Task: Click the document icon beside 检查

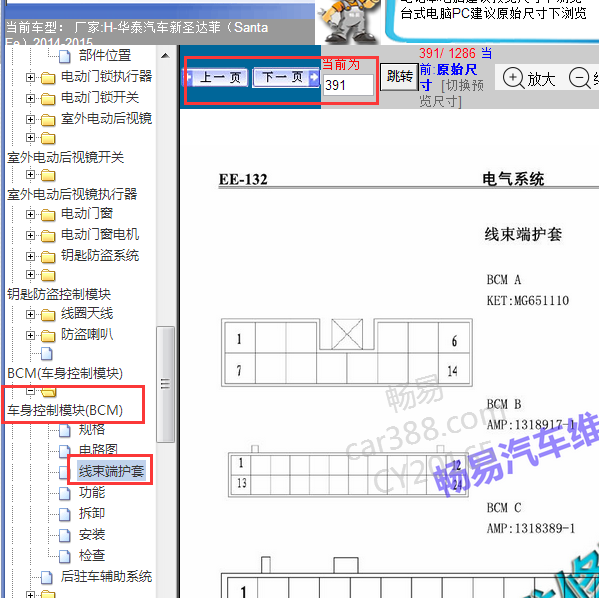Action: [x=65, y=556]
